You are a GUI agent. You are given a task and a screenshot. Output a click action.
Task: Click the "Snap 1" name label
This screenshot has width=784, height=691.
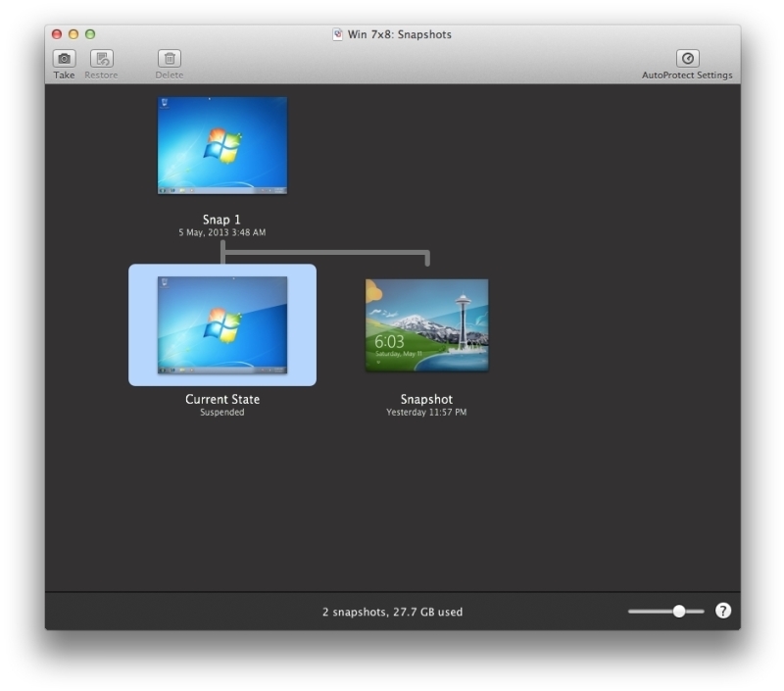221,220
